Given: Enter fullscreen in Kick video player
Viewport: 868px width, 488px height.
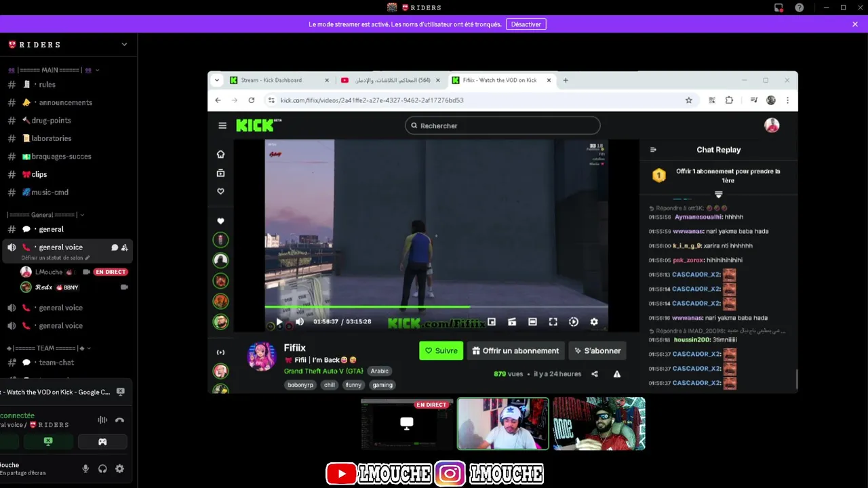Looking at the screenshot, I should pyautogui.click(x=553, y=322).
